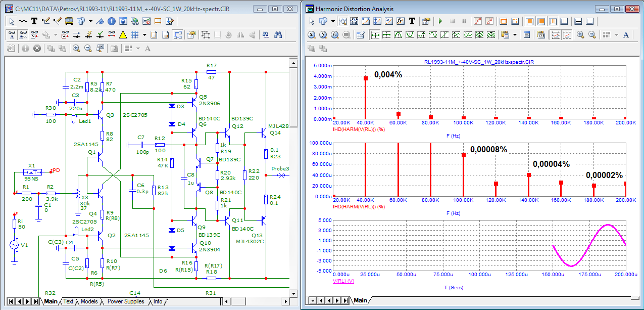Click the font A icon in analysis toolbar
The image size is (644, 310).
click(626, 35)
